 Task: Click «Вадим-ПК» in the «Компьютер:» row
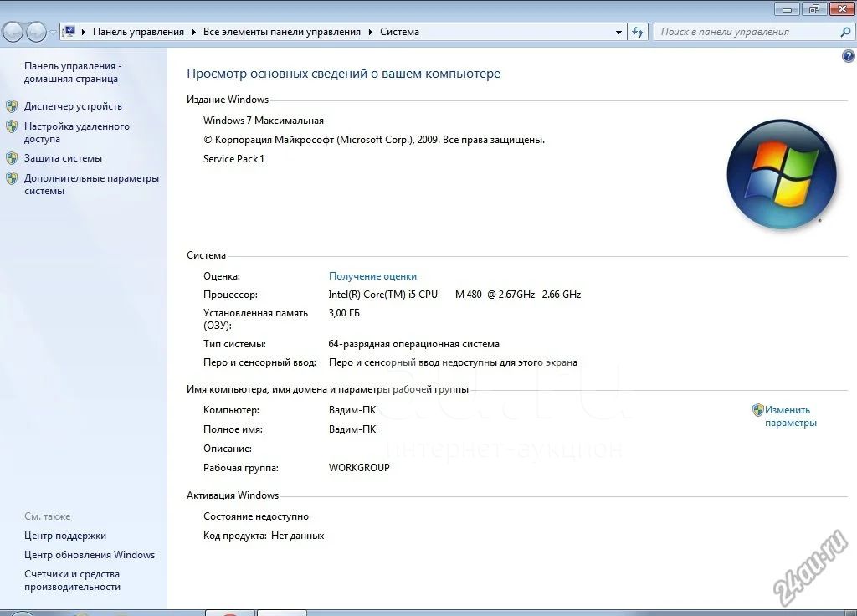click(352, 410)
